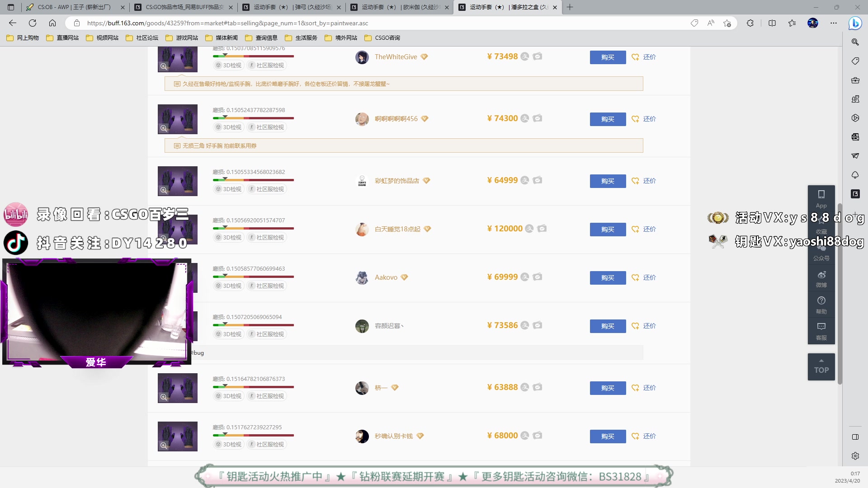The height and width of the screenshot is (488, 868).
Task: Click Buy for the ¥120000 listing
Action: click(x=608, y=230)
